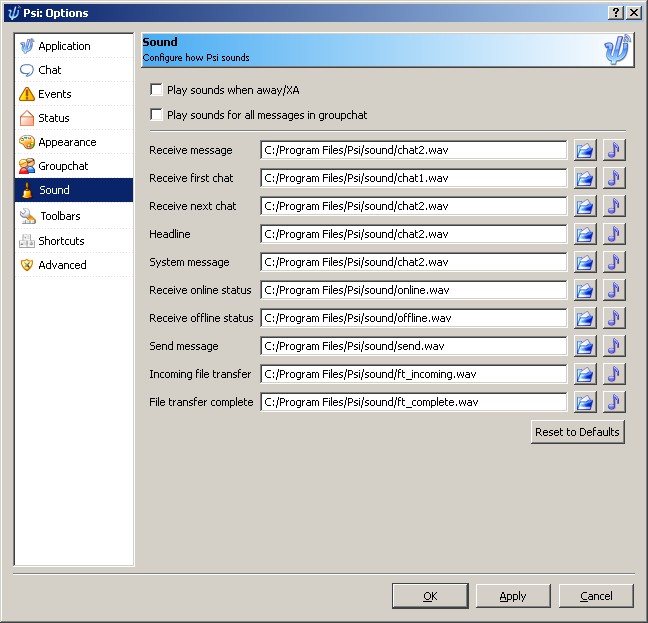Screen dimensions: 648x623
Task: Open Advanced options page
Action: pyautogui.click(x=74, y=264)
